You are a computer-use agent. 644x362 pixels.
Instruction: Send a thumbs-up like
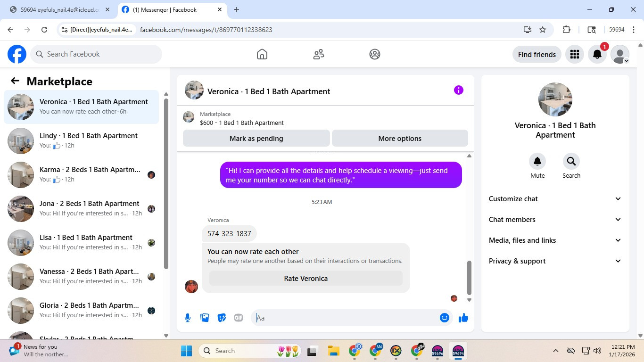tap(463, 318)
